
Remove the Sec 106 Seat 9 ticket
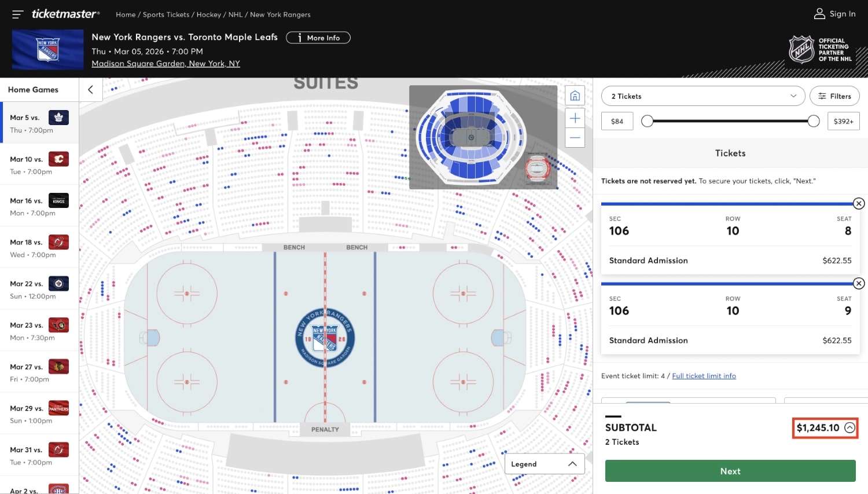859,283
